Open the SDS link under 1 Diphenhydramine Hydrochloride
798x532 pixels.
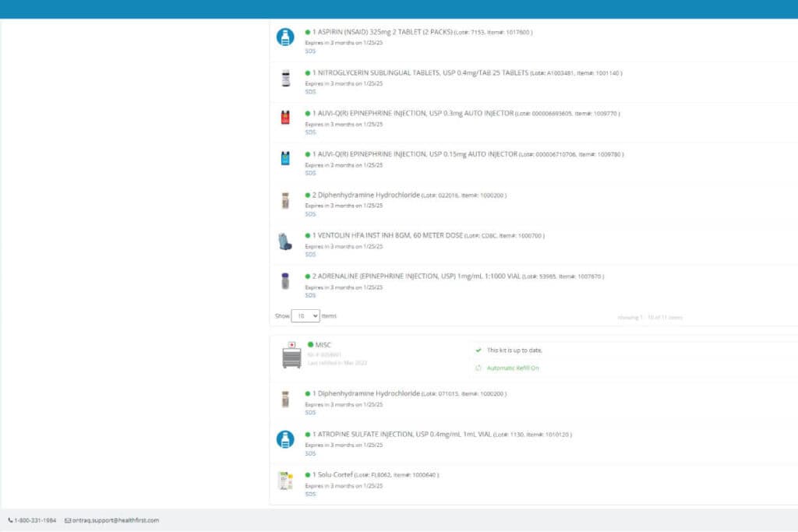pyautogui.click(x=310, y=413)
